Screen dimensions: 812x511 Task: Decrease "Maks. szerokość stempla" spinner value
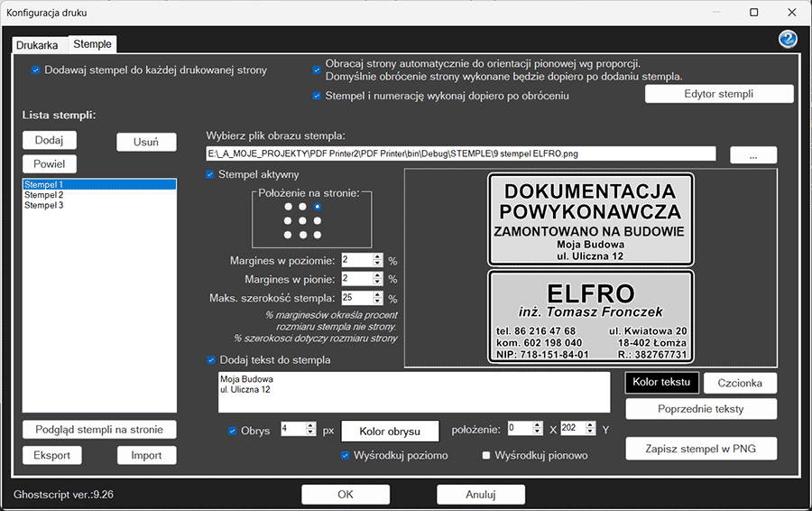378,302
